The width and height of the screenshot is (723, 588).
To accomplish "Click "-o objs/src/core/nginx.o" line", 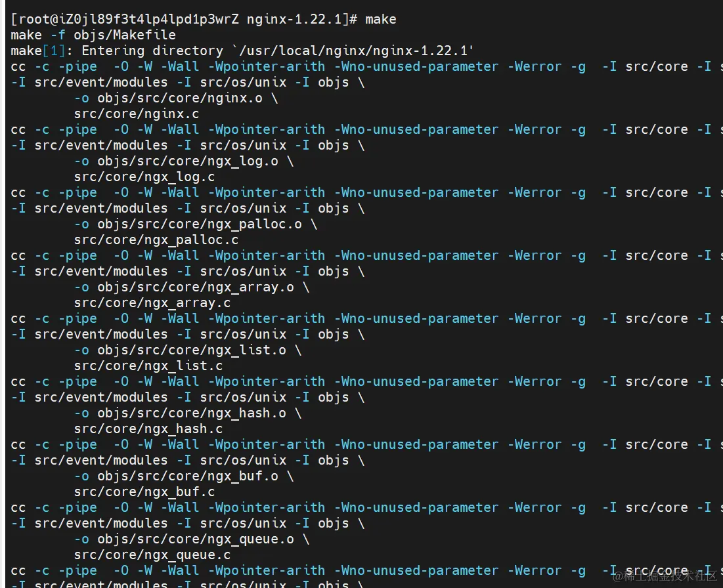I will 176,98.
